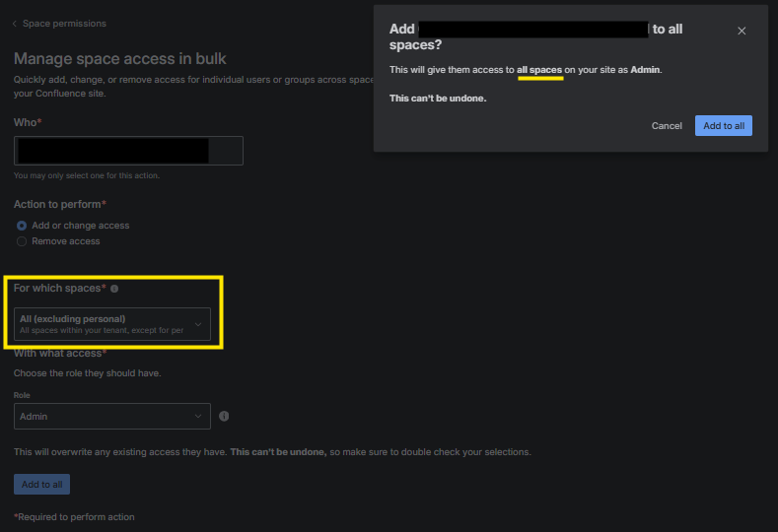Open the Admin role dropdown
This screenshot has height=532, width=778.
click(112, 417)
